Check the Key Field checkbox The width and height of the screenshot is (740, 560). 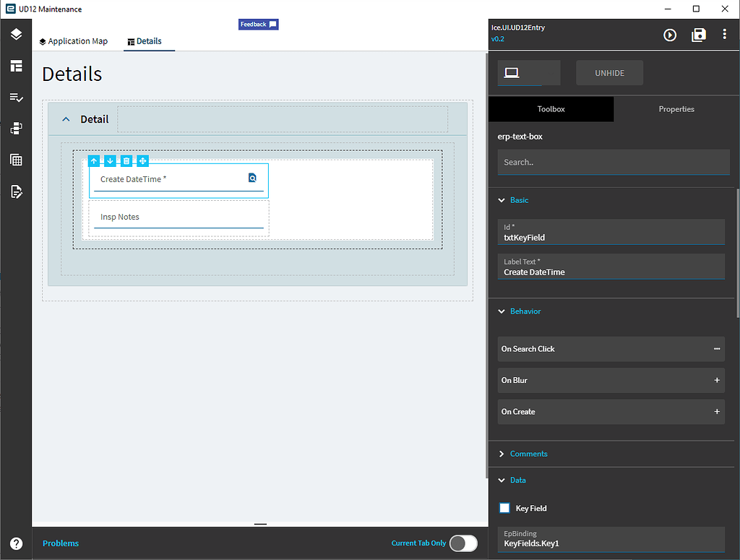[504, 508]
